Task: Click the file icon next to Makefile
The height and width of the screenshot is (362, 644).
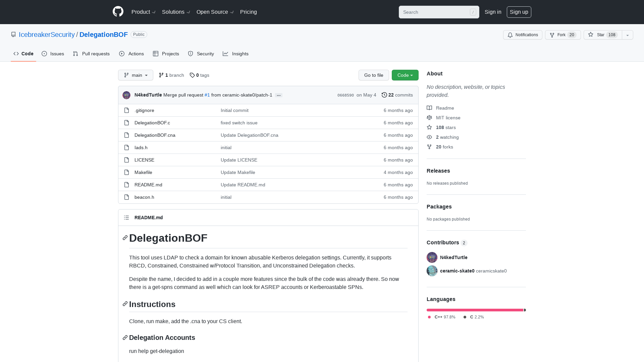Action: 126,172
